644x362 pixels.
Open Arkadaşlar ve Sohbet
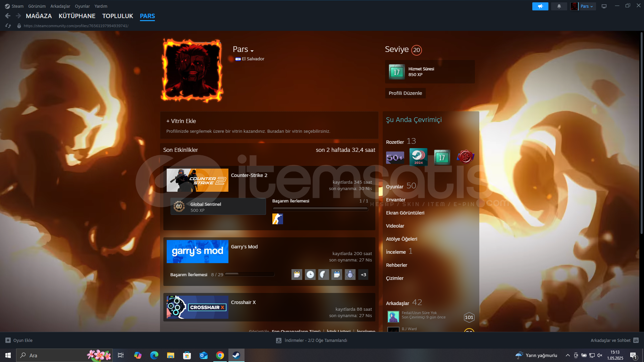click(614, 341)
